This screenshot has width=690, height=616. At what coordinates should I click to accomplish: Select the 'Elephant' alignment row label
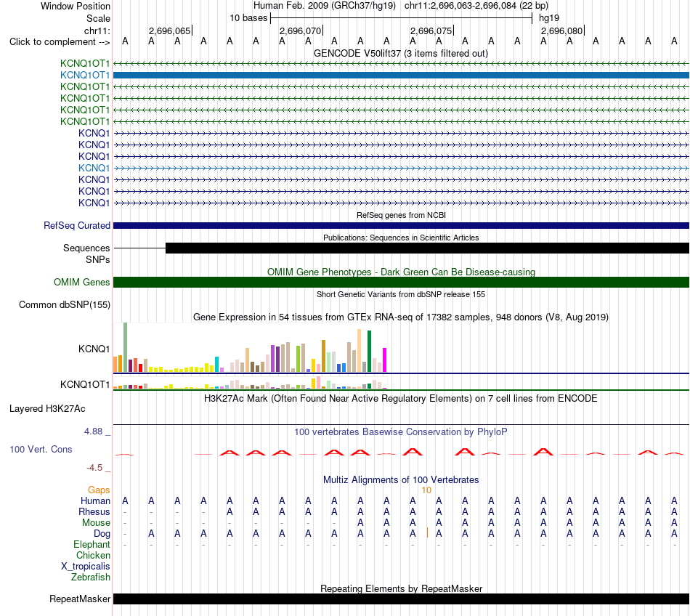(x=92, y=545)
